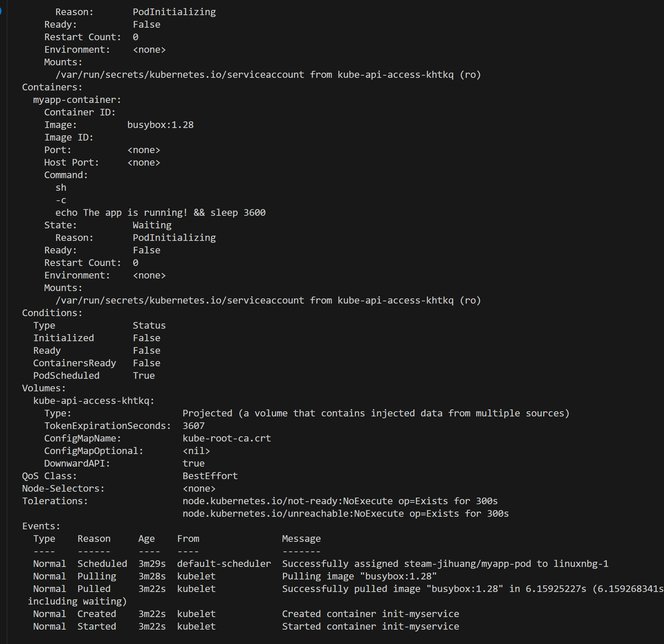Image resolution: width=664 pixels, height=644 pixels.
Task: Click the PodScheduled True row
Action: [x=94, y=376]
